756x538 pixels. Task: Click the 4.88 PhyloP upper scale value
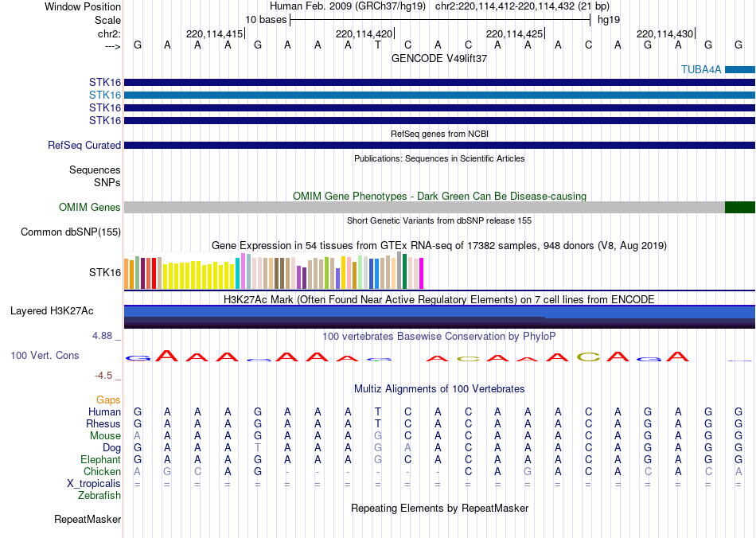click(102, 336)
